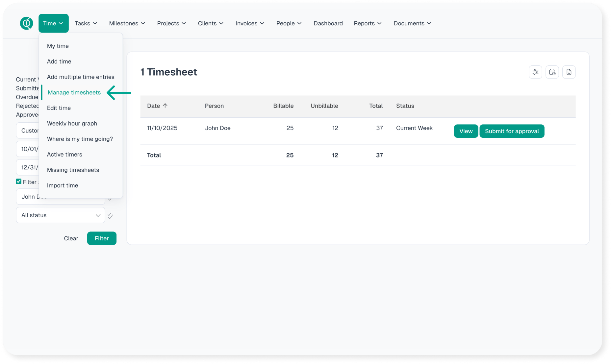
Task: Open the Projects dropdown
Action: (x=171, y=23)
